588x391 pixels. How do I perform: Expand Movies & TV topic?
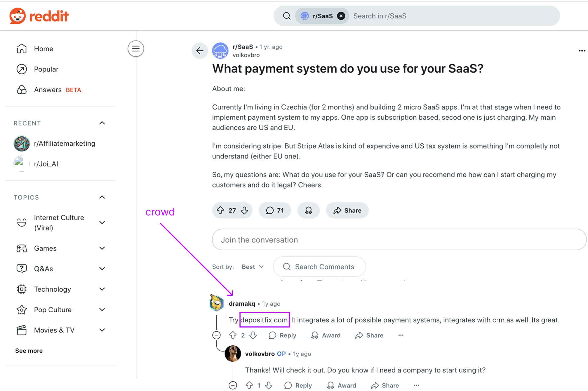click(x=102, y=330)
